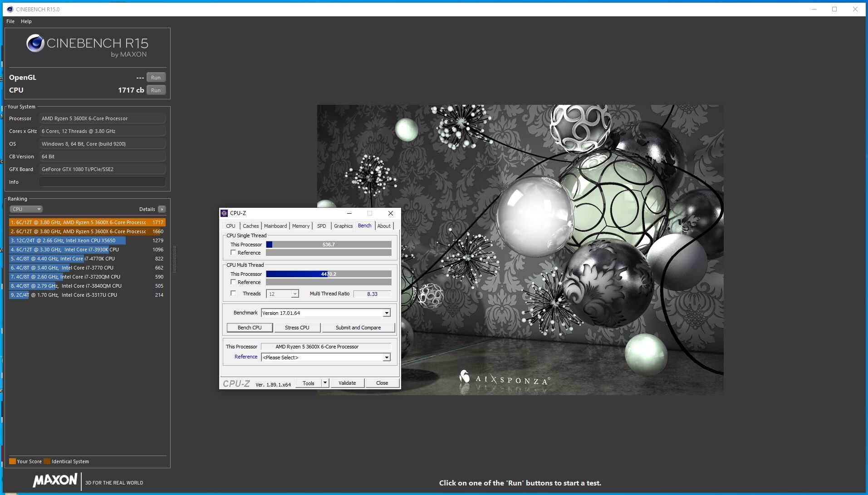Select ranking row 1 scoring 1717
Screen dimensions: 868x495
pos(87,222)
